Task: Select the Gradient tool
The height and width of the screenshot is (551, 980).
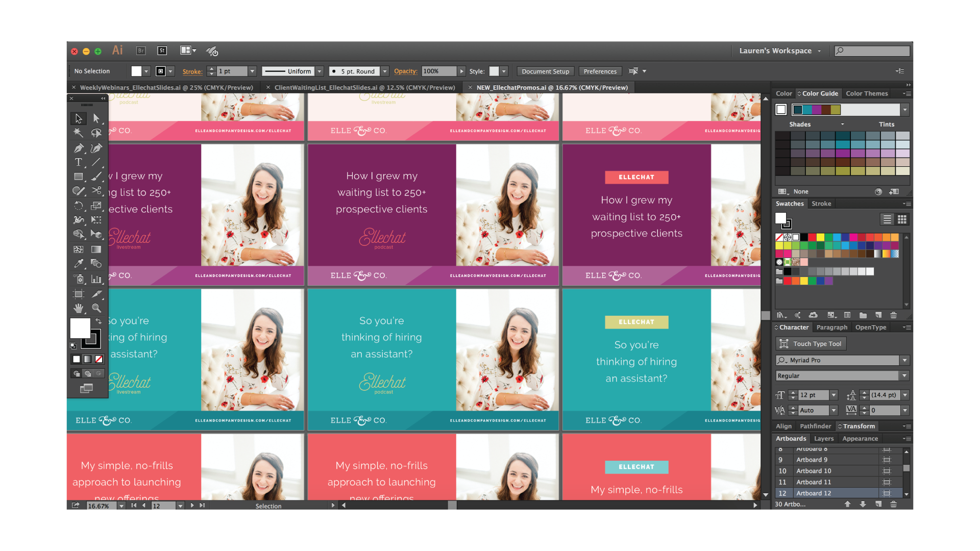Action: (96, 249)
